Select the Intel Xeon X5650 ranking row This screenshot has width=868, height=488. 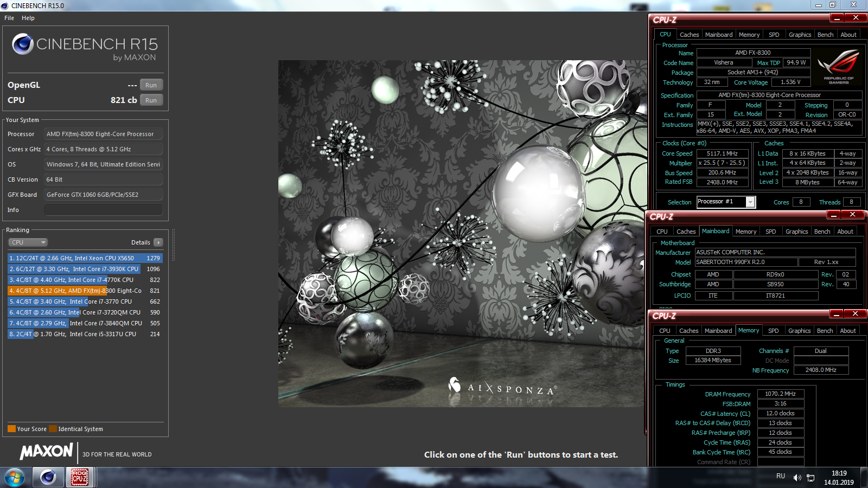[x=85, y=258]
